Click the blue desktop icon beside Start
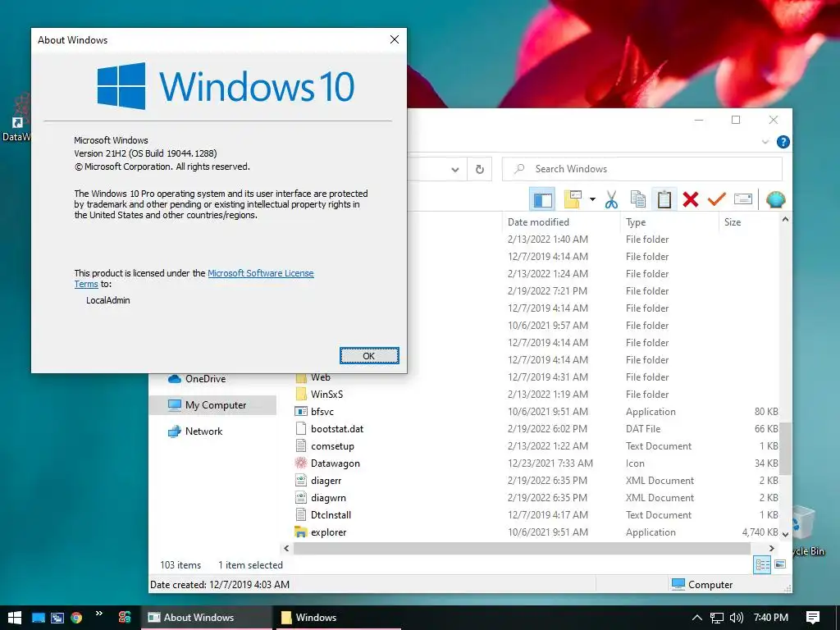Image resolution: width=840 pixels, height=630 pixels. point(38,618)
